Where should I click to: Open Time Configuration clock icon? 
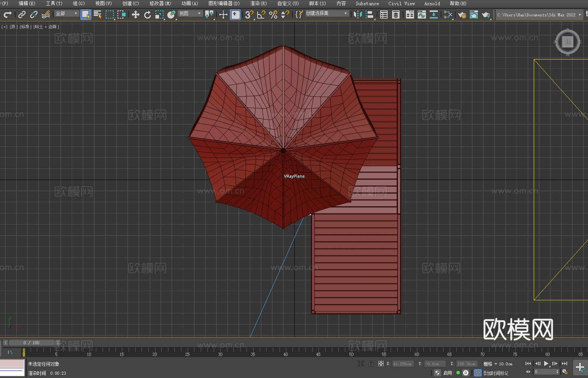[x=565, y=372]
